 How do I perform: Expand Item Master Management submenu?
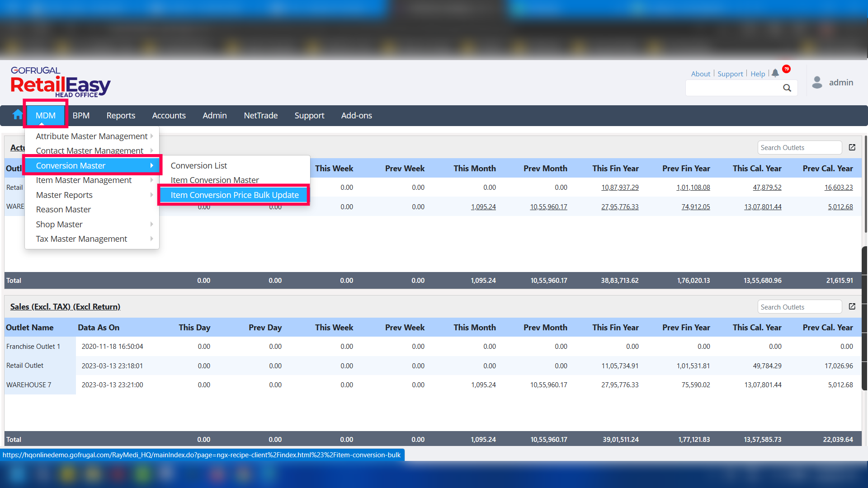[84, 180]
